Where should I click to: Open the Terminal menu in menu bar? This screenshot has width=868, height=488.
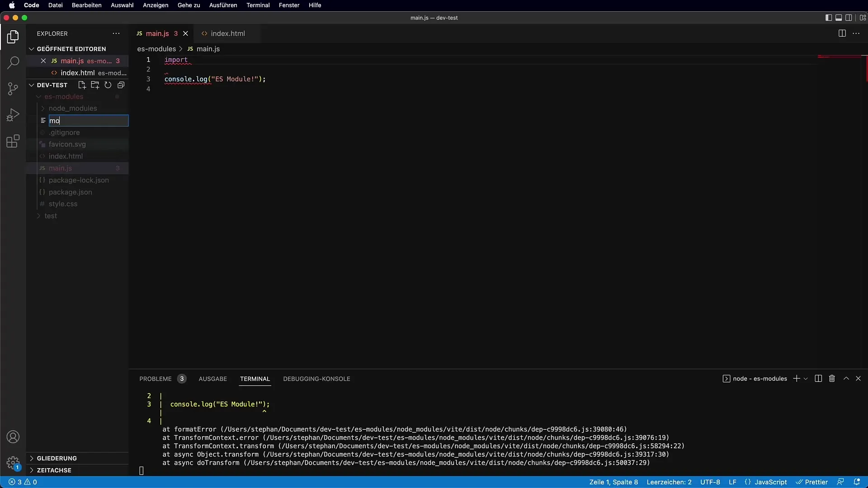(258, 5)
